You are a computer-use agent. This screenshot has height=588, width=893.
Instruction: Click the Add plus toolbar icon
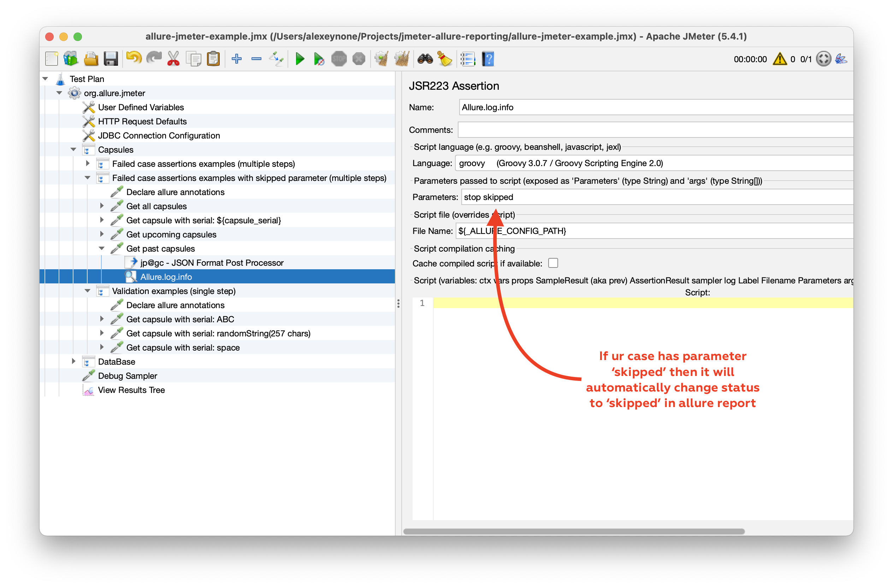pyautogui.click(x=236, y=59)
